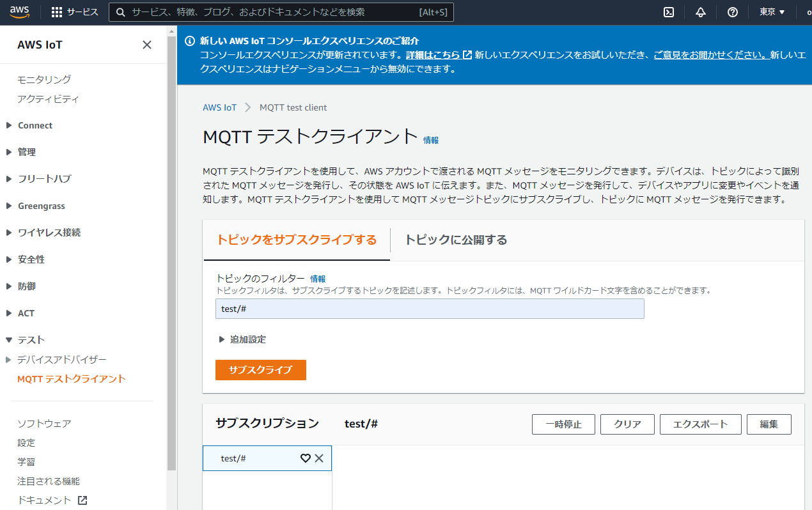This screenshot has width=812, height=510.
Task: Open 詳細はこちら link in banner
Action: 433,55
